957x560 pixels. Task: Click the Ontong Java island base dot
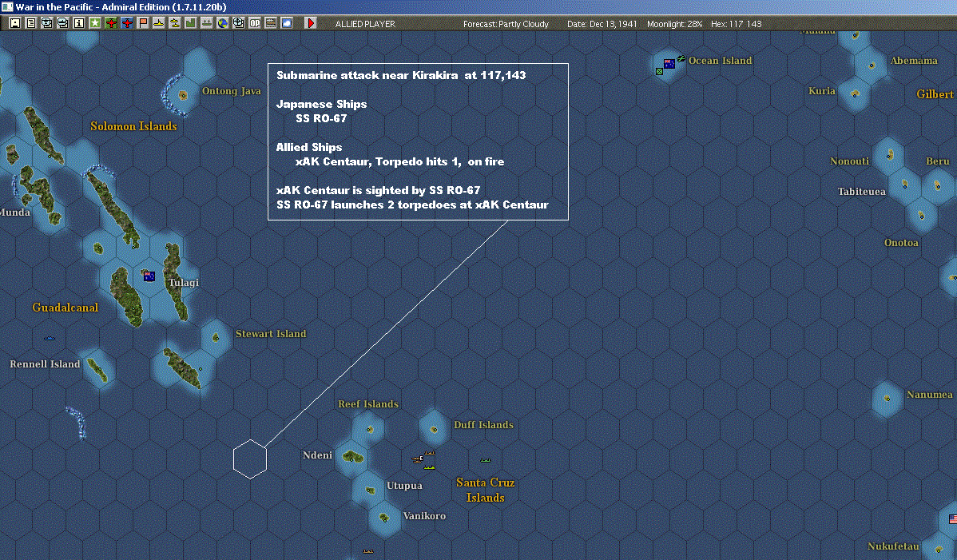[182, 95]
